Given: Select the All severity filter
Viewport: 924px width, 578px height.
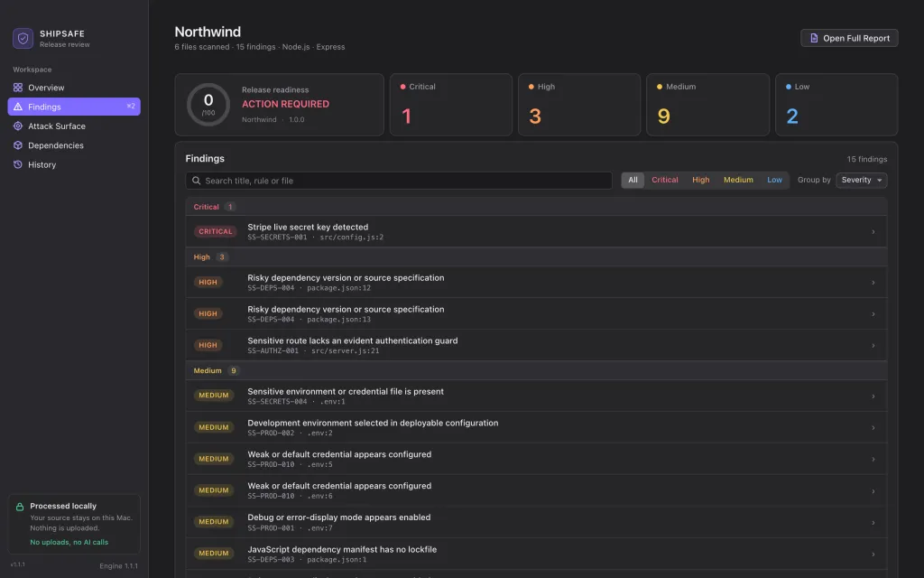Looking at the screenshot, I should coord(633,180).
